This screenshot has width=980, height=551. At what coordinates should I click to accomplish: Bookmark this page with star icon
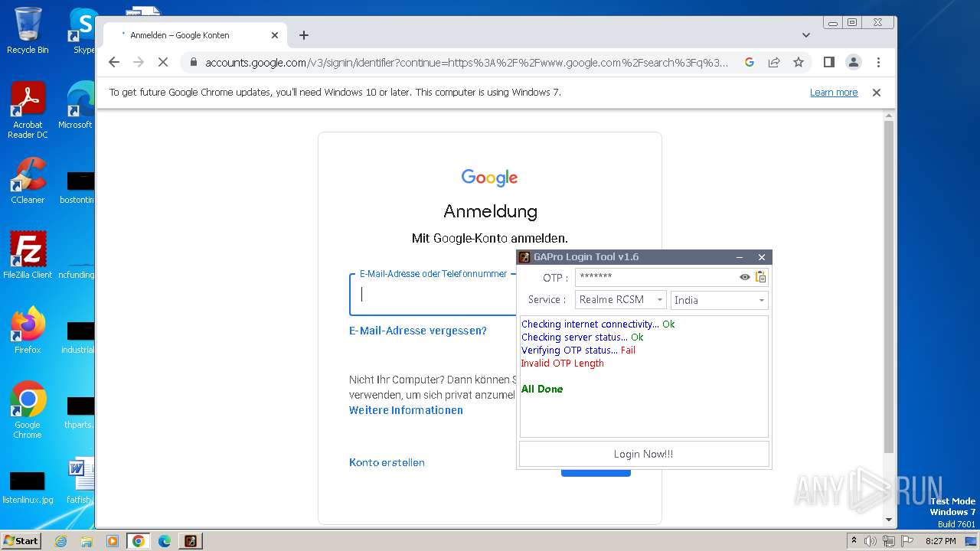coord(799,62)
